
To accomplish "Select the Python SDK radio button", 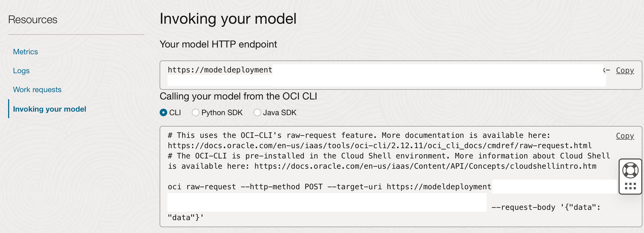I will coord(196,113).
